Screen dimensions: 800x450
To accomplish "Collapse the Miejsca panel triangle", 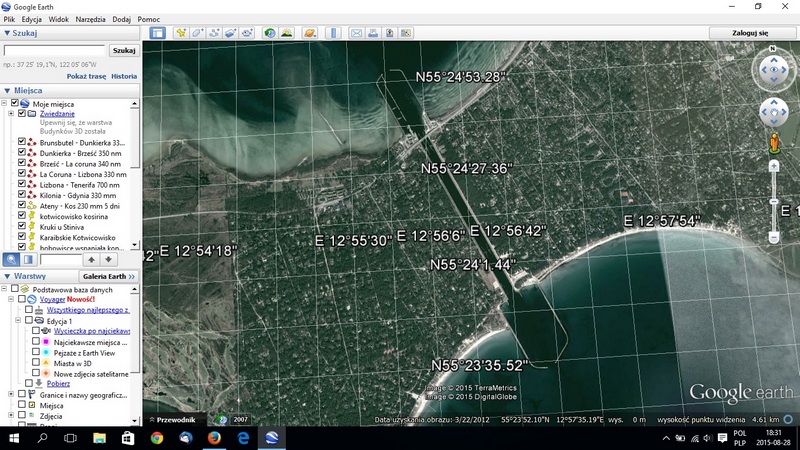I will [7, 91].
